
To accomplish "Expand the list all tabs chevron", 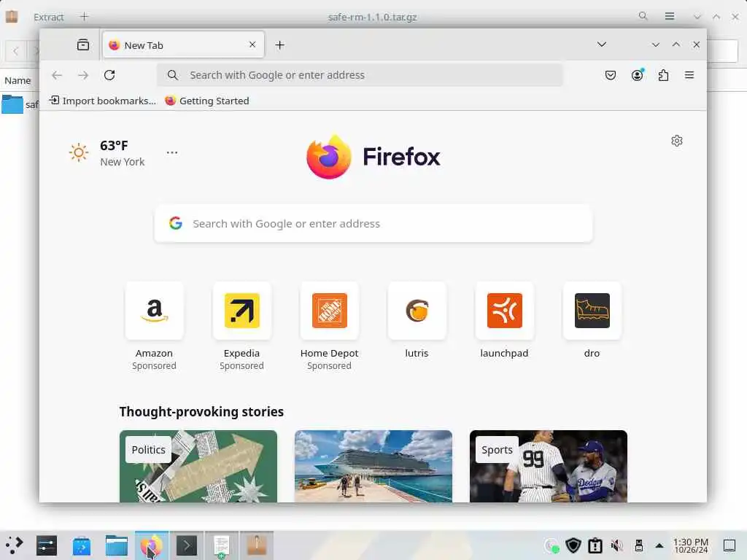I will pyautogui.click(x=602, y=44).
